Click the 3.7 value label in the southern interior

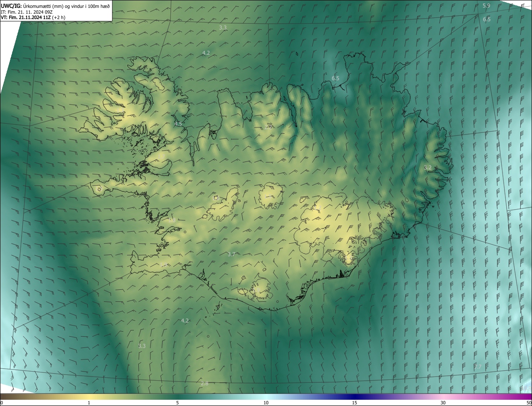[x=232, y=254]
